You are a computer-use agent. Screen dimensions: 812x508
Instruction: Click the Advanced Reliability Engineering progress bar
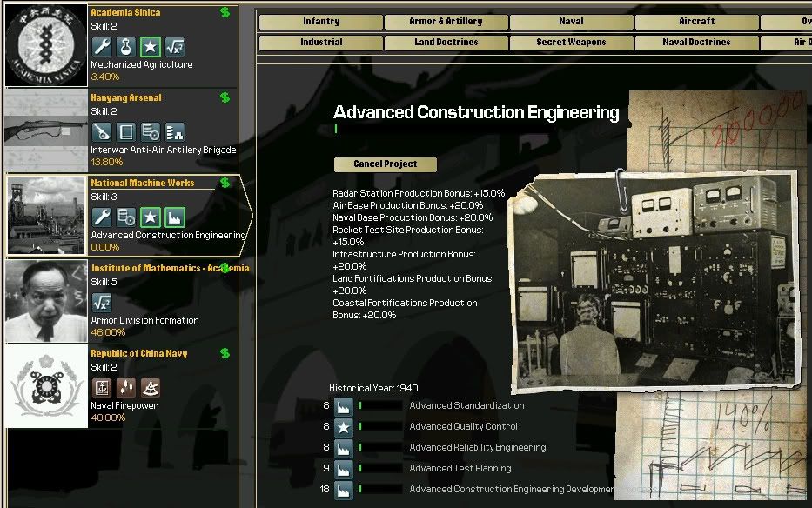380,448
